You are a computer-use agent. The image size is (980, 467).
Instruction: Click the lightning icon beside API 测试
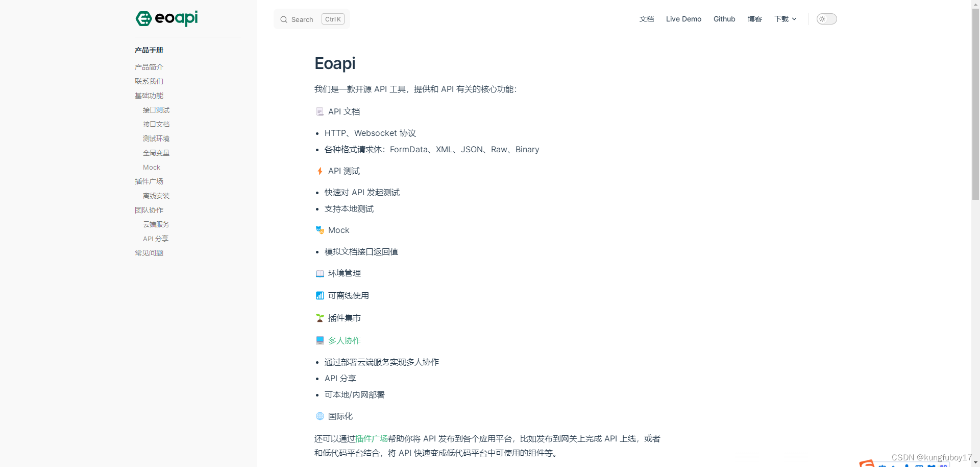point(320,171)
